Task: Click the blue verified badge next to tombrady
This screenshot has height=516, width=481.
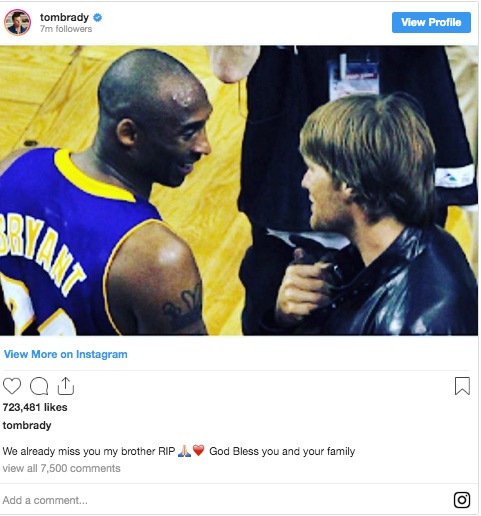Action: coord(98,17)
